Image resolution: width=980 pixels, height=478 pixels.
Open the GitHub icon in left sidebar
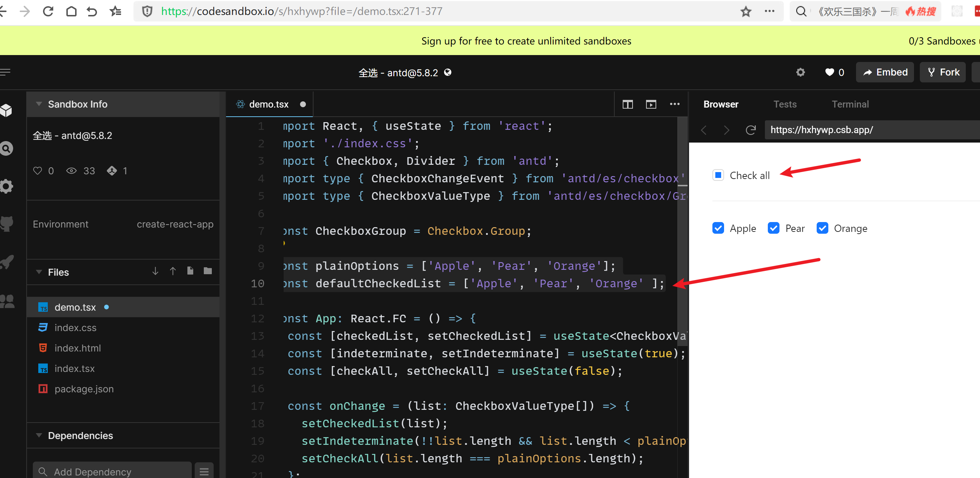coord(7,224)
